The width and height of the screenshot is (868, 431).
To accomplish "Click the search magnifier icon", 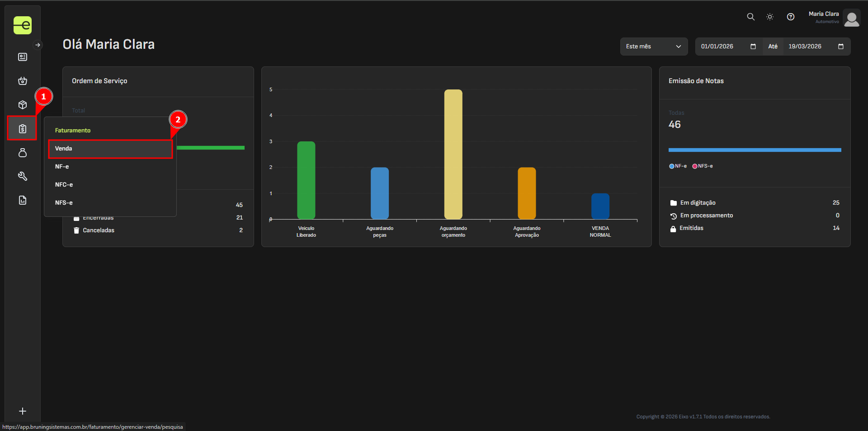I will (750, 17).
